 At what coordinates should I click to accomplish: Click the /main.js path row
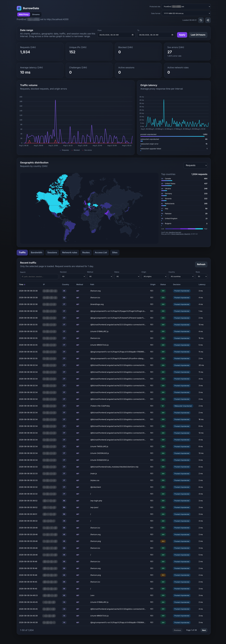click(114, 474)
